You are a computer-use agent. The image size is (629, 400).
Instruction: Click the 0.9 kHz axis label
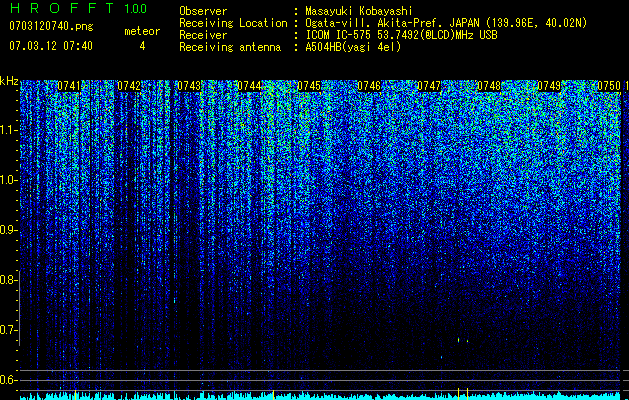(x=9, y=230)
